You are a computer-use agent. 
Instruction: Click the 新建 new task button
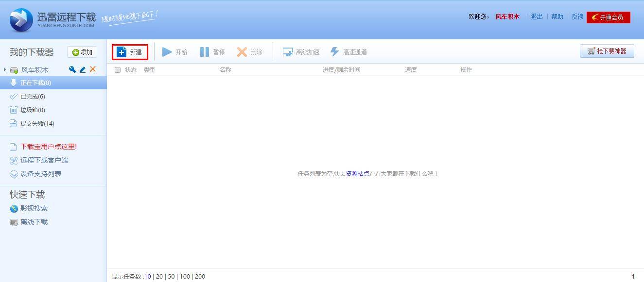coord(130,52)
